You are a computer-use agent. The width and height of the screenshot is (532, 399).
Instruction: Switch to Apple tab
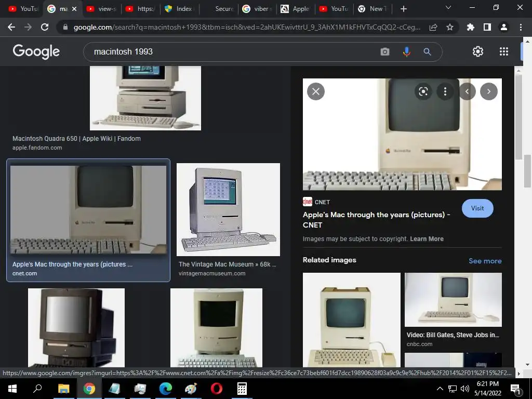(x=296, y=9)
